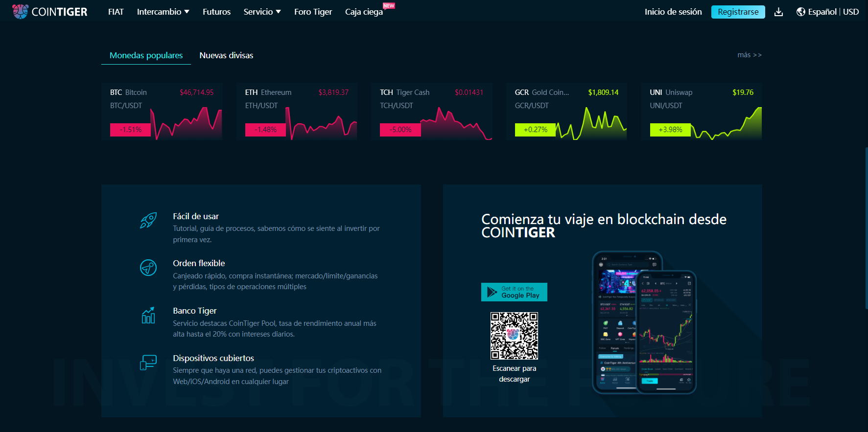Click the UNI/USDT pair label

pyautogui.click(x=666, y=105)
